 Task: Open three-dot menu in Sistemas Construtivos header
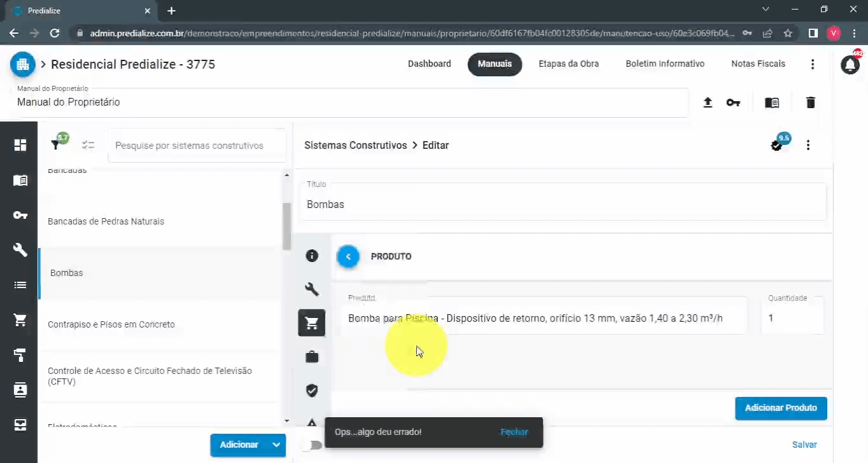point(808,145)
